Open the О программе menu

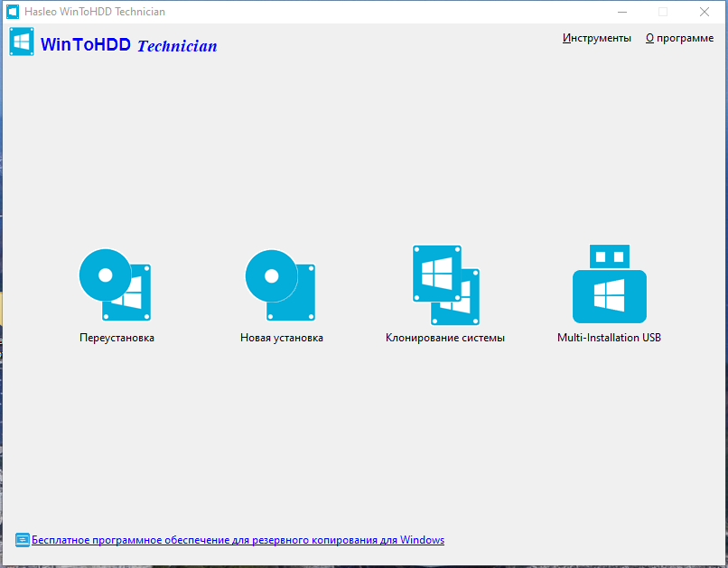pos(679,39)
